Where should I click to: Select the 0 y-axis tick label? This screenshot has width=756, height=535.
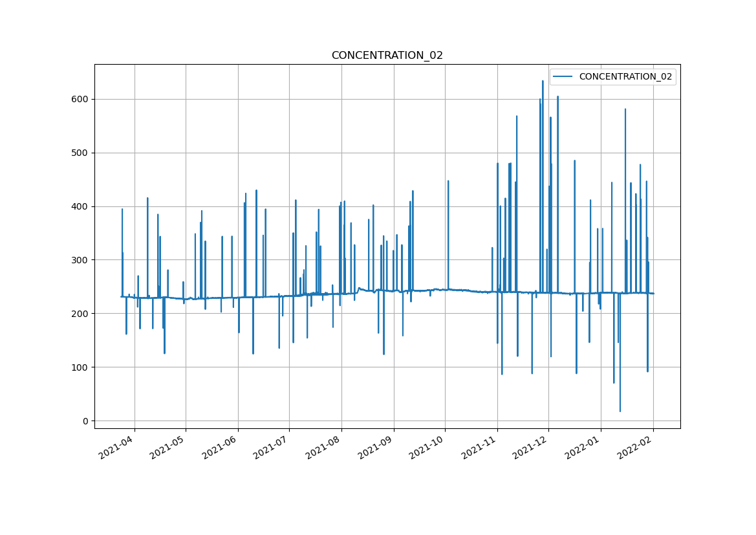tap(86, 421)
